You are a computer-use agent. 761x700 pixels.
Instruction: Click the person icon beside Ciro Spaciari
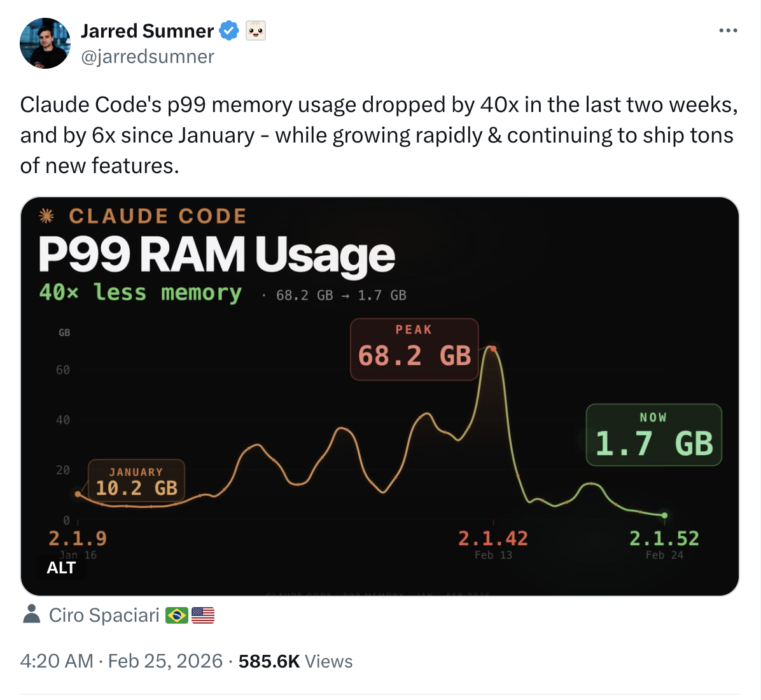[x=31, y=615]
